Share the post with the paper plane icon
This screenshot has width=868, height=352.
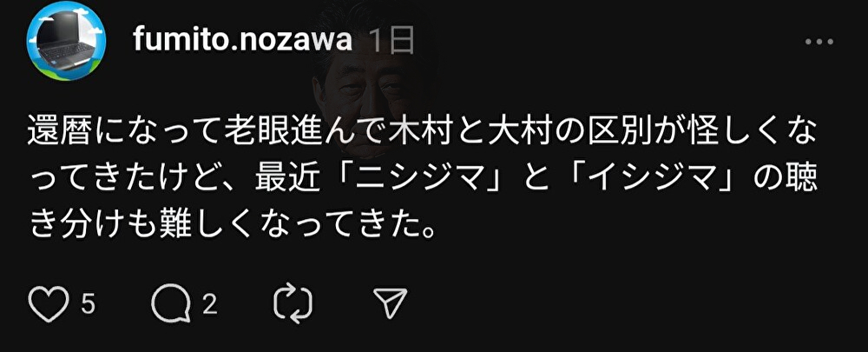(391, 302)
